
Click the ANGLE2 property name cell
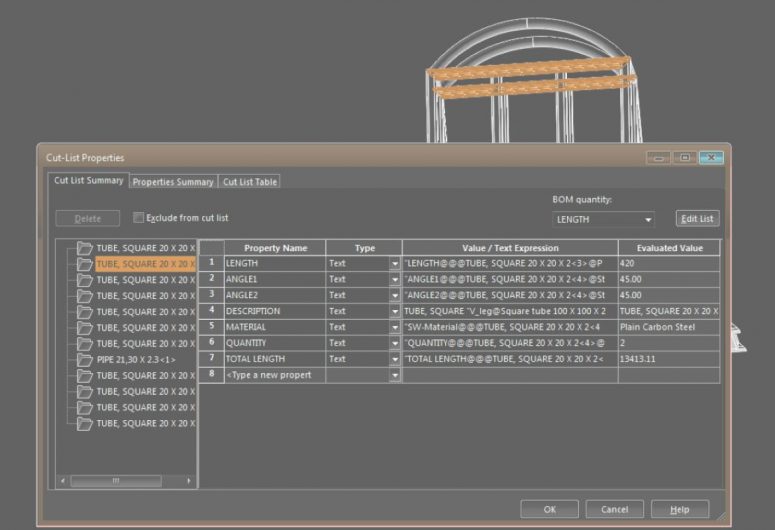click(x=275, y=295)
